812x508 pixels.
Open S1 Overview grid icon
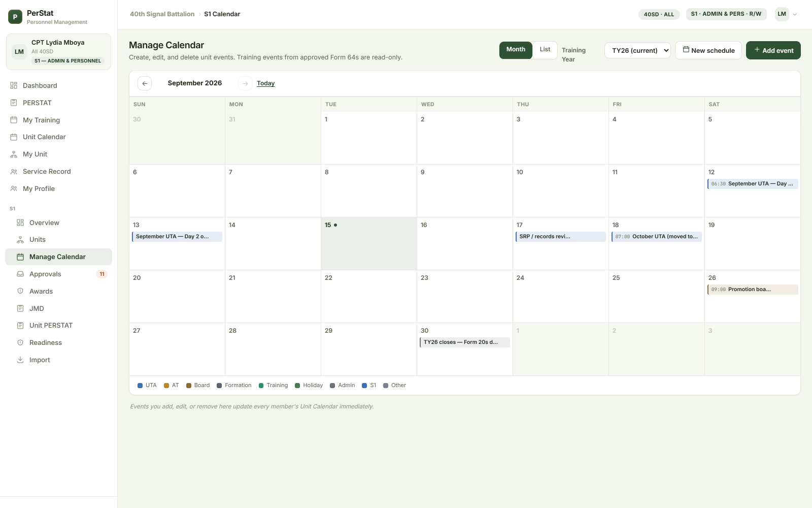pyautogui.click(x=20, y=223)
